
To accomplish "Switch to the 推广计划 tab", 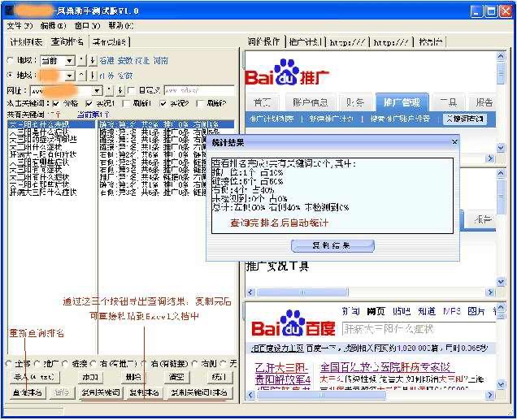I will [x=306, y=41].
